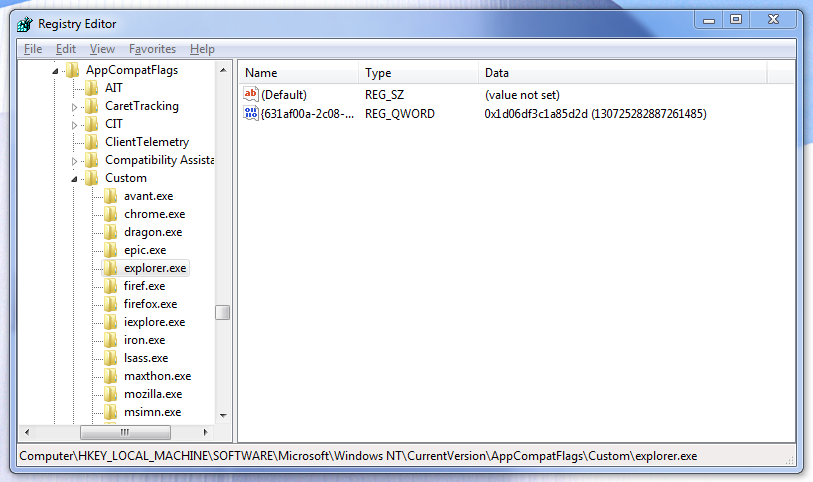Click the chrome.exe folder icon
Viewport: 813px width, 482px height.
tap(110, 214)
